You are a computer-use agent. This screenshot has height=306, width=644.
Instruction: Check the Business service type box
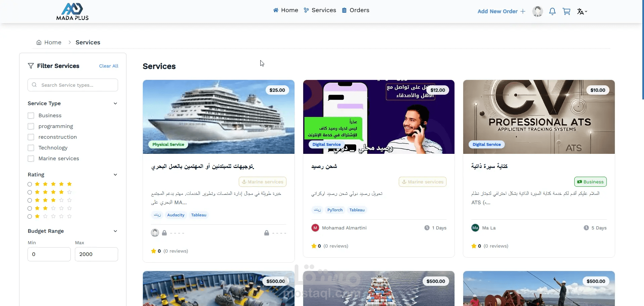coord(31,116)
